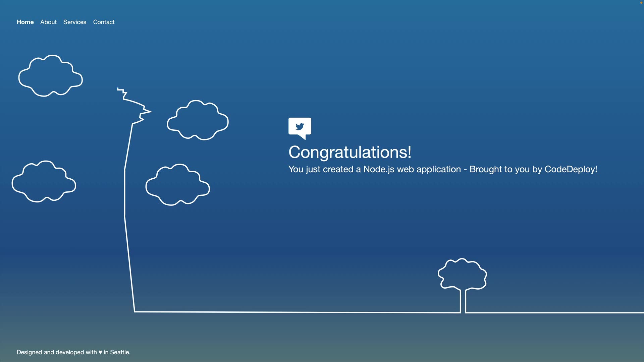Click the Congratulations! heading
Screen dimensions: 644x362
(350, 152)
